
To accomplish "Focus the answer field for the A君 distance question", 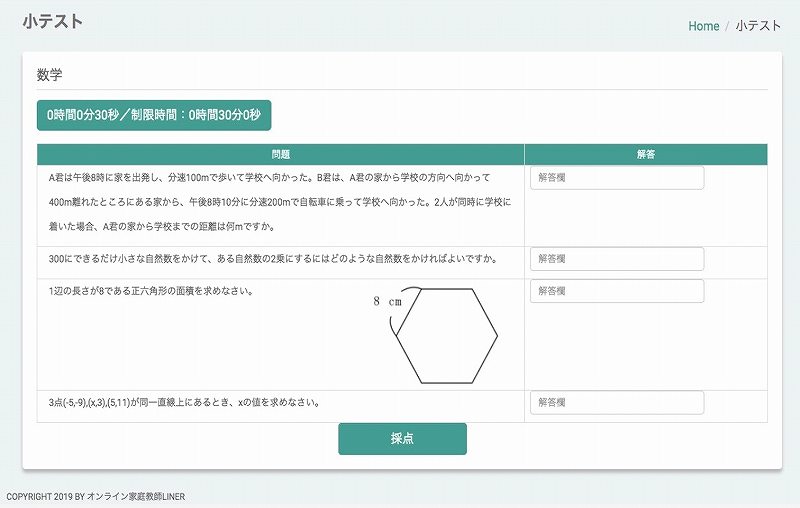I will point(616,178).
